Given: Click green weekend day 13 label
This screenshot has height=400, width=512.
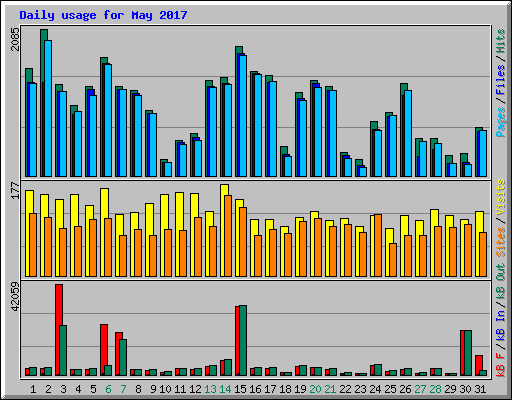Looking at the screenshot, I should pyautogui.click(x=210, y=389).
